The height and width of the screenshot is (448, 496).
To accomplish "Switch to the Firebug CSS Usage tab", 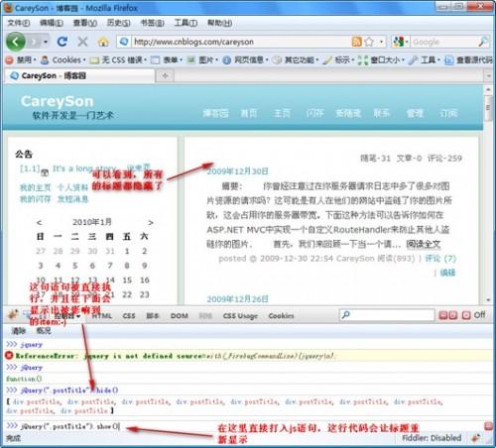I will [240, 316].
